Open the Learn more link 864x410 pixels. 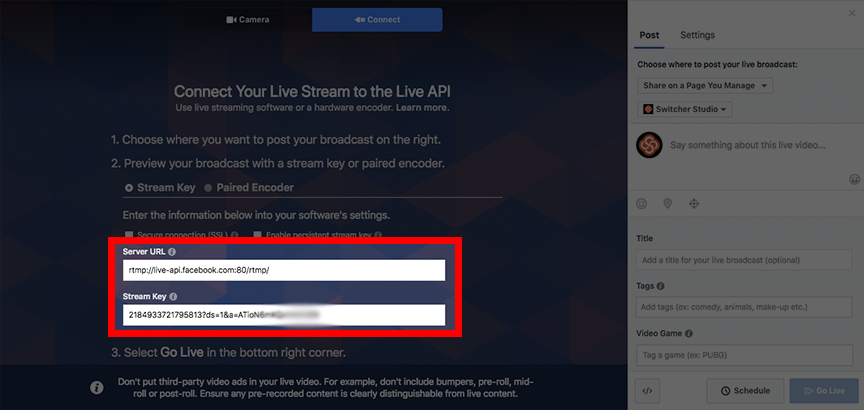click(422, 108)
